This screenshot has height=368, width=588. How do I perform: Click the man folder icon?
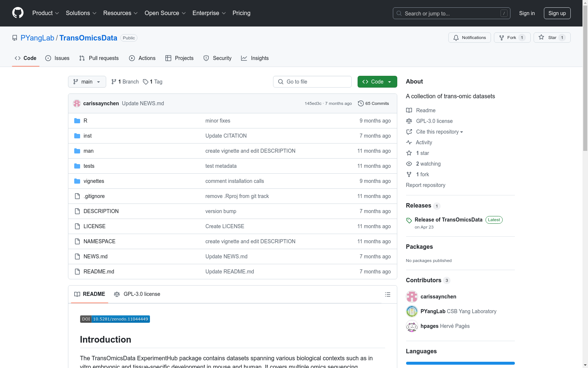click(77, 151)
